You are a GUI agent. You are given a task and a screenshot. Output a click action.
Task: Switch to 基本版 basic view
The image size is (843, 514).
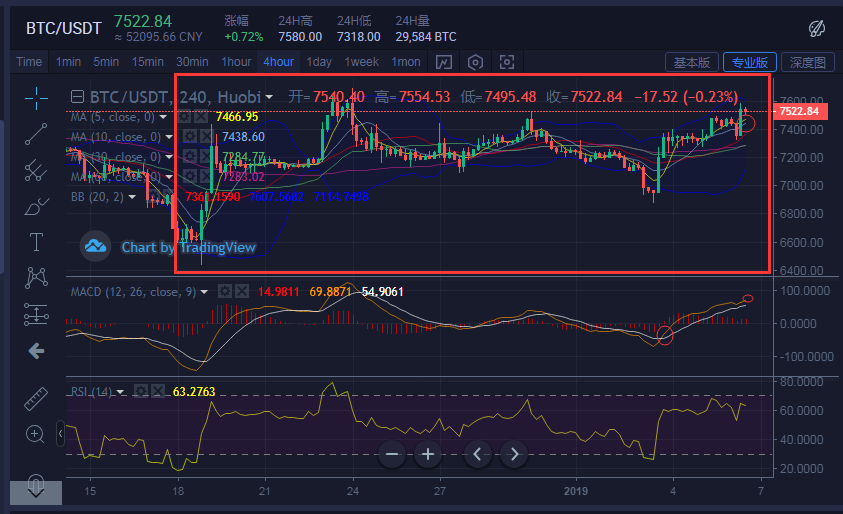pyautogui.click(x=692, y=62)
